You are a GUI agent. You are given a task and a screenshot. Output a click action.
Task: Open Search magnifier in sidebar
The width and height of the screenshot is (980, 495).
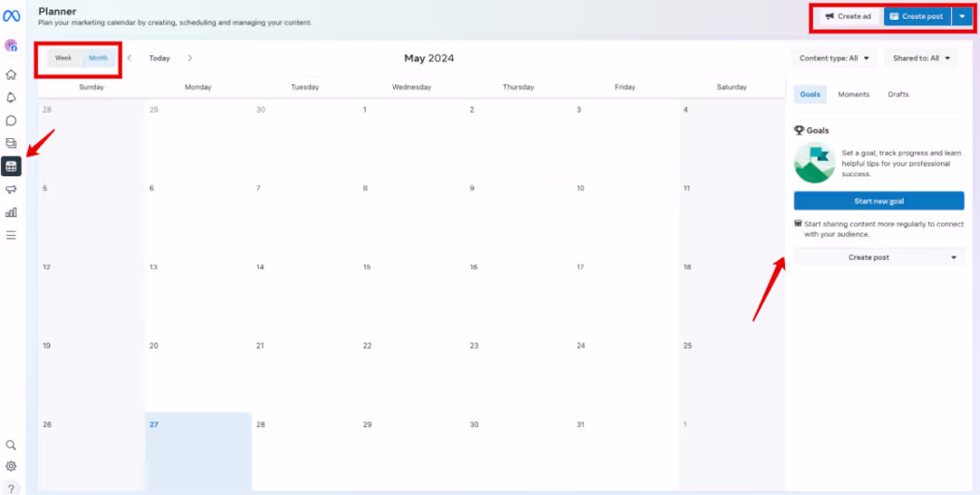pyautogui.click(x=11, y=445)
